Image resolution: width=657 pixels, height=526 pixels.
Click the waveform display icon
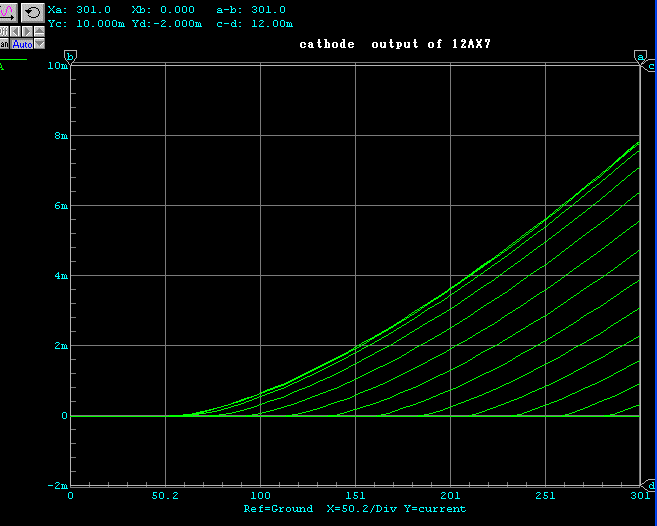point(8,12)
